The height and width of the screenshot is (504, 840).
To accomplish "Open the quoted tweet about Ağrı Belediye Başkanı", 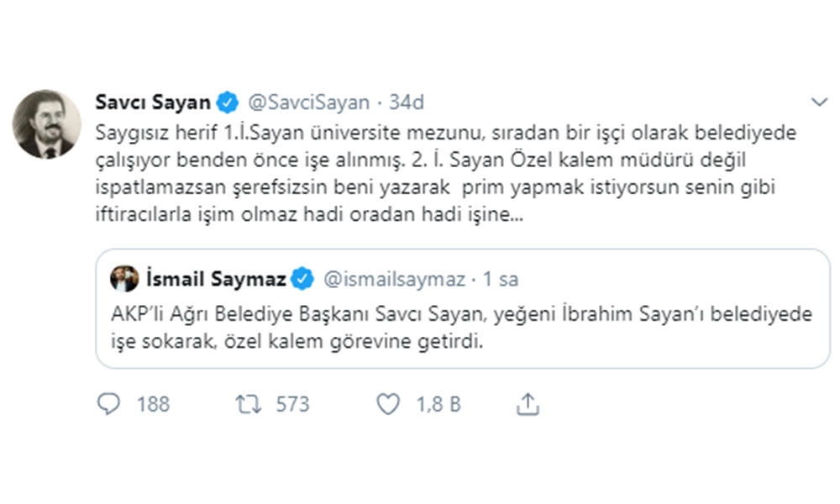I will click(462, 326).
